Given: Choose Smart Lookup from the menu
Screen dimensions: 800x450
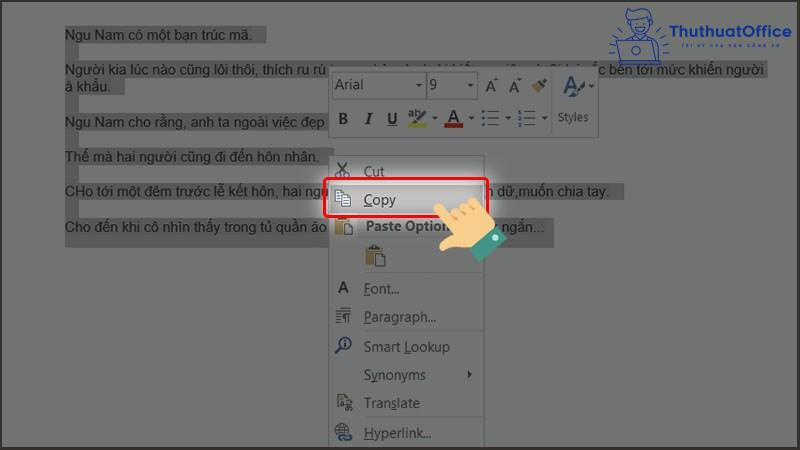Looking at the screenshot, I should [x=407, y=346].
